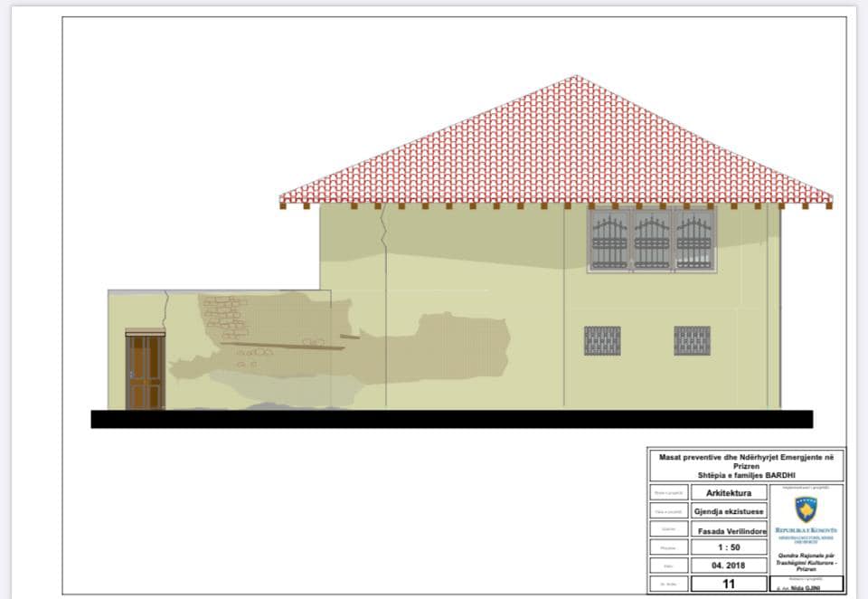This screenshot has height=599, width=868.
Task: Click the 'Gjendja ekzistuese' cell
Action: 729,511
